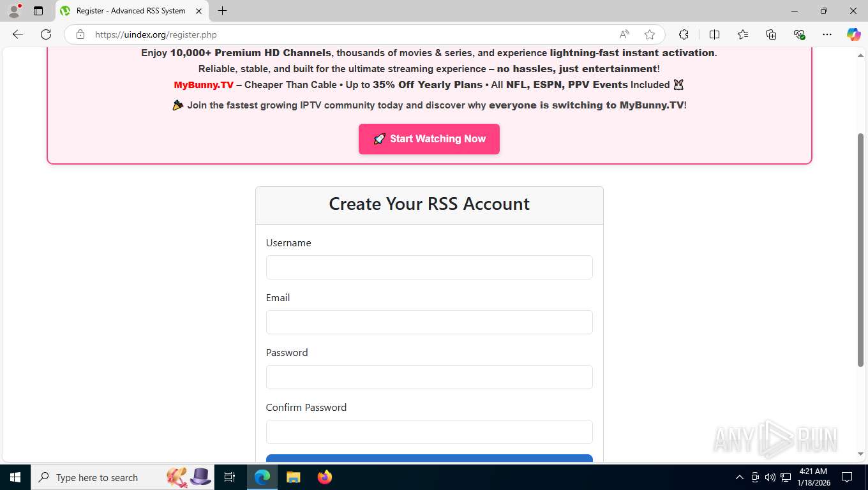Click the MyBunny.TV red link

[204, 85]
